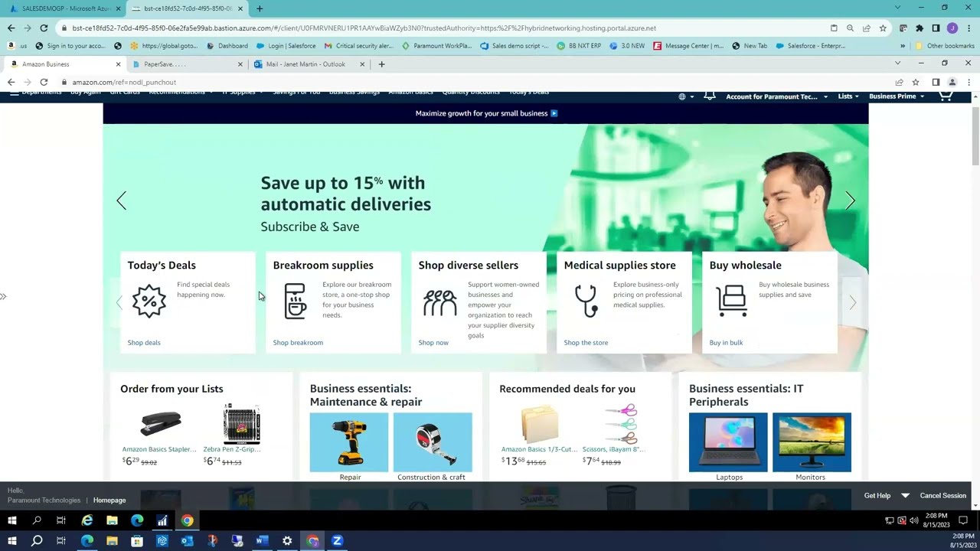
Task: Click Maximize growth for your small business banner
Action: 486,113
